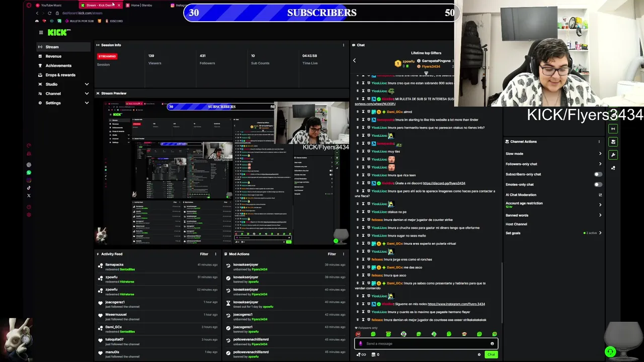Expand the Channel section chevron
644x362 pixels.
[87, 94]
